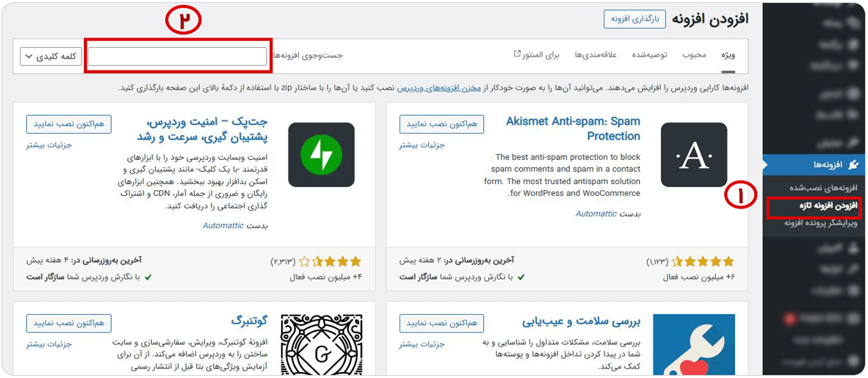Click the plug icon beside افزونه‌ها in sidebar
Screen dimensions: 868x378
854,164
